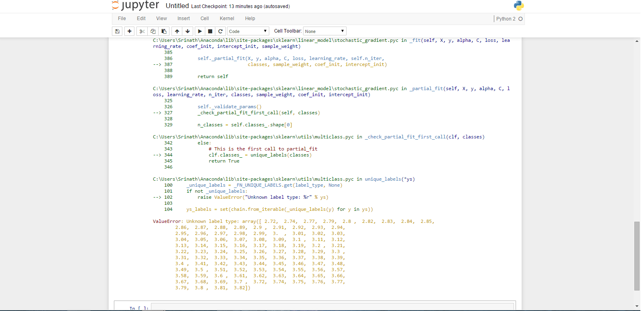Click 'n_classes = self.classes_.shape[0]' line
Screen dimensions: 644x311
pyautogui.click(x=245, y=125)
